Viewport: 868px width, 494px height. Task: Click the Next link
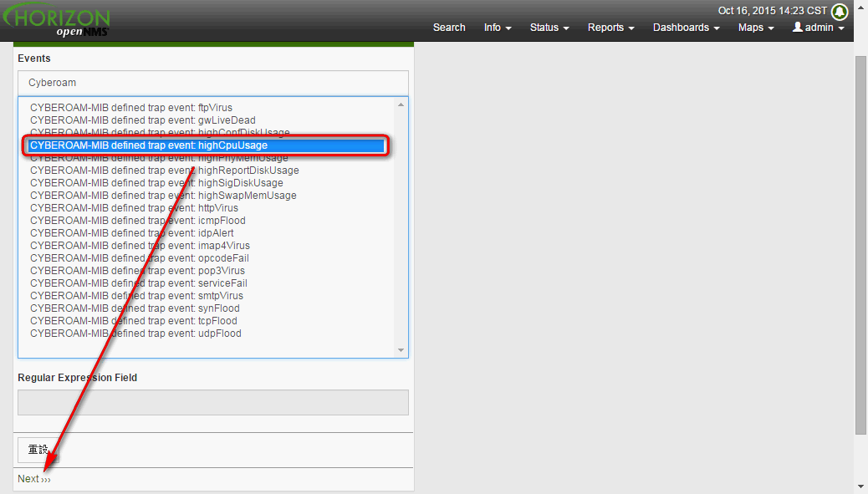coord(33,479)
